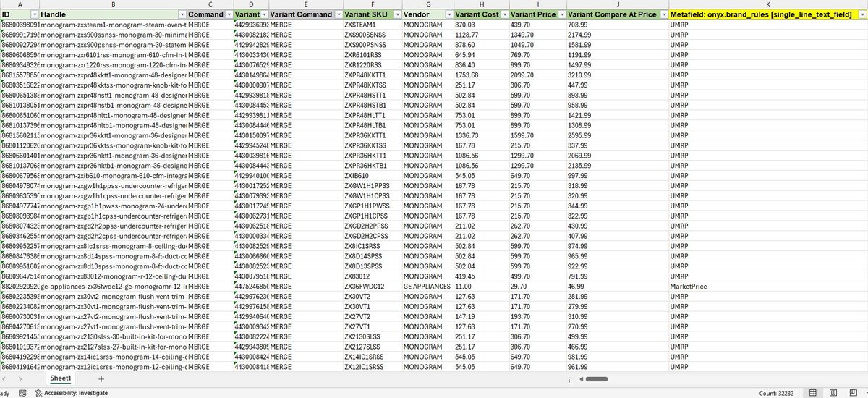The height and width of the screenshot is (398, 868).
Task: Select column H header letter
Action: tap(481, 4)
